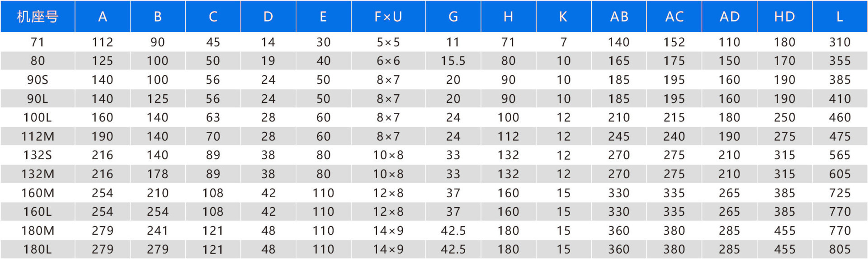This screenshot has width=868, height=259.
Task: Click the 112M frame row label
Action: click(x=38, y=136)
